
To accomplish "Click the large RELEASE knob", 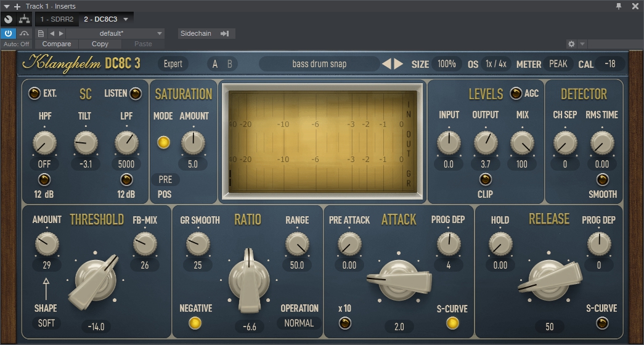I will pos(550,282).
